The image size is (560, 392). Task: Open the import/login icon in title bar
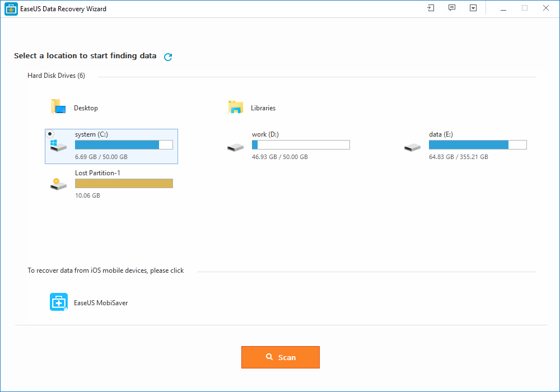[x=431, y=8]
